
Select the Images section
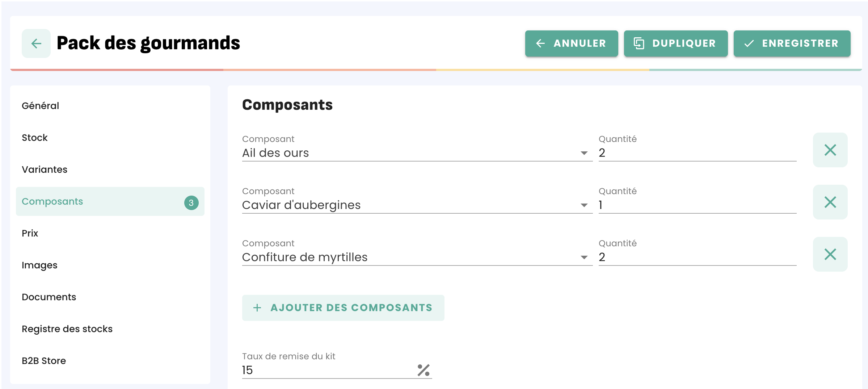(x=39, y=265)
